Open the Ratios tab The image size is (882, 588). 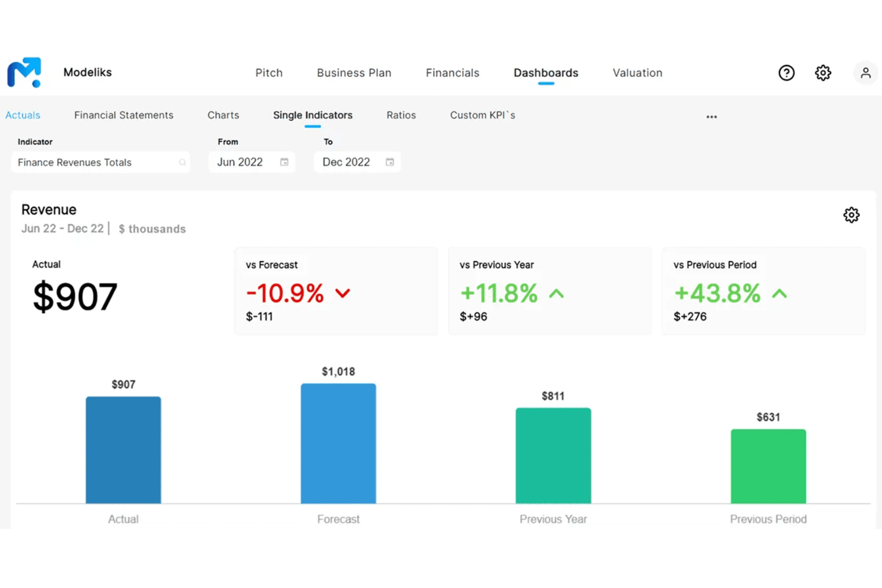coord(400,115)
